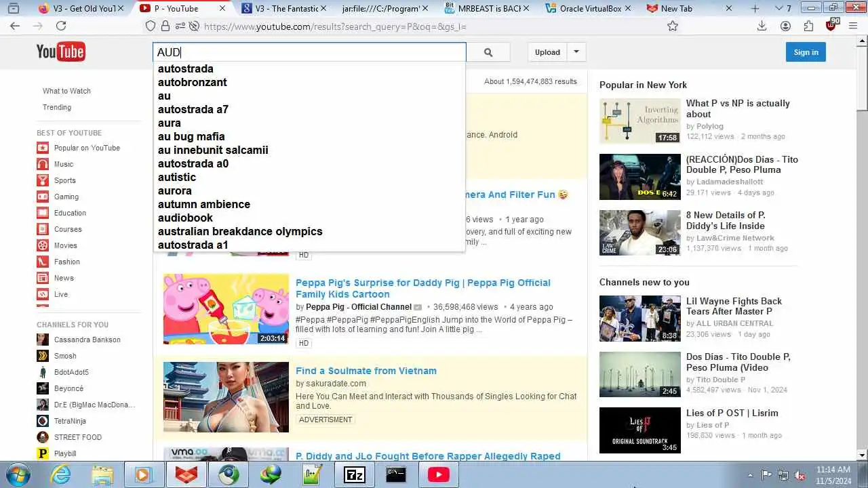The height and width of the screenshot is (488, 868).
Task: Open Cassandra Bankson channel
Action: tap(87, 340)
